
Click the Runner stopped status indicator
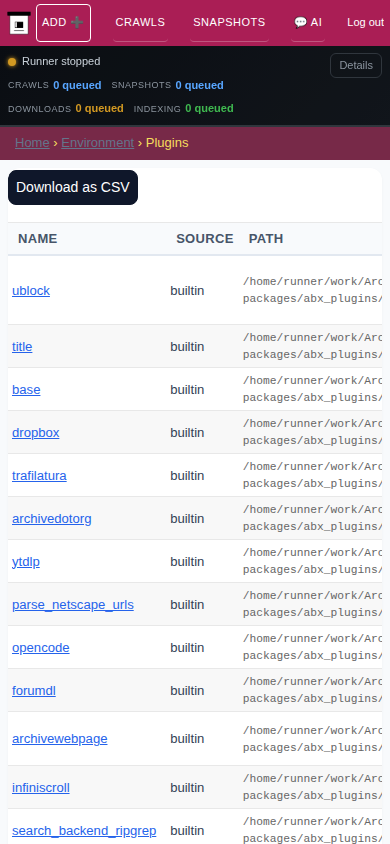coord(54,61)
